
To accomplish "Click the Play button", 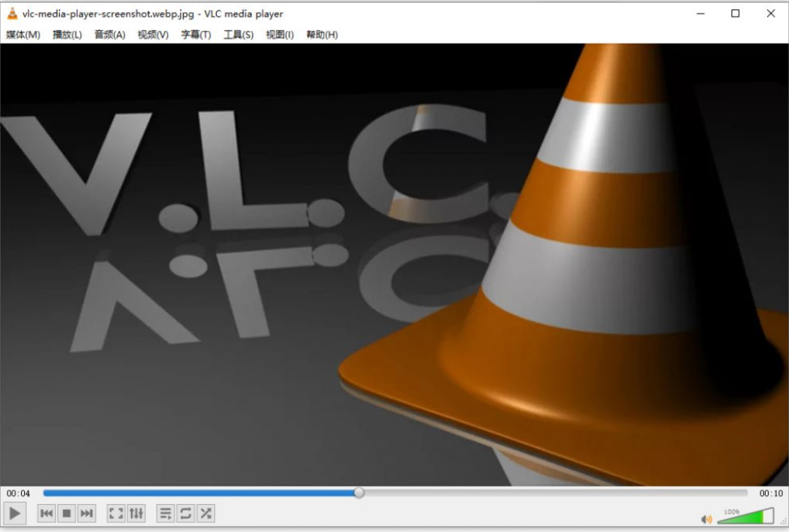I will (x=14, y=513).
